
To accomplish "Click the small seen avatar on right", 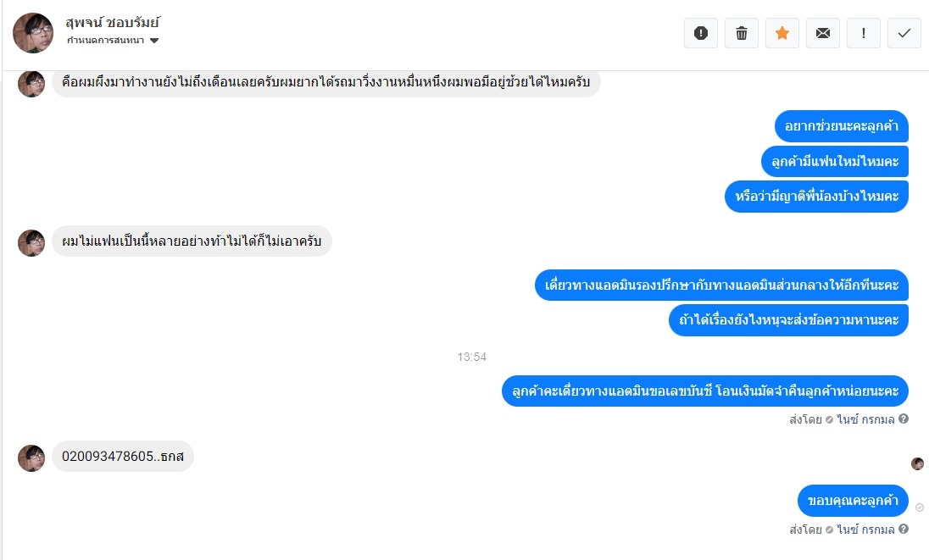I will pyautogui.click(x=917, y=463).
